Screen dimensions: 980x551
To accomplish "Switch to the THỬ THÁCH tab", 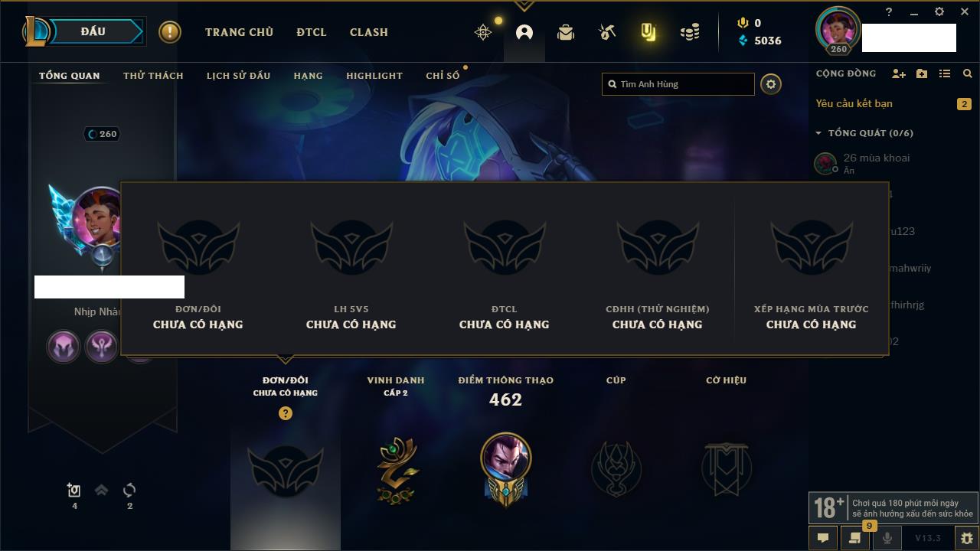I will tap(153, 76).
